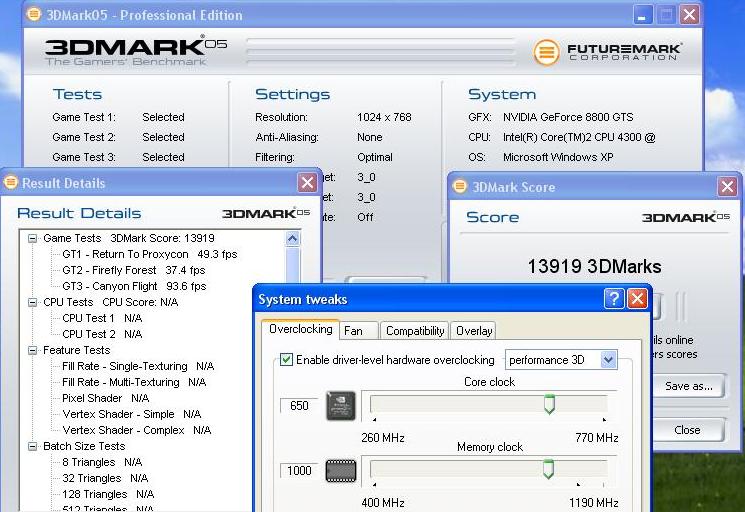The image size is (745, 512).
Task: Select Vertex Shader - Simple row
Action: 132,414
